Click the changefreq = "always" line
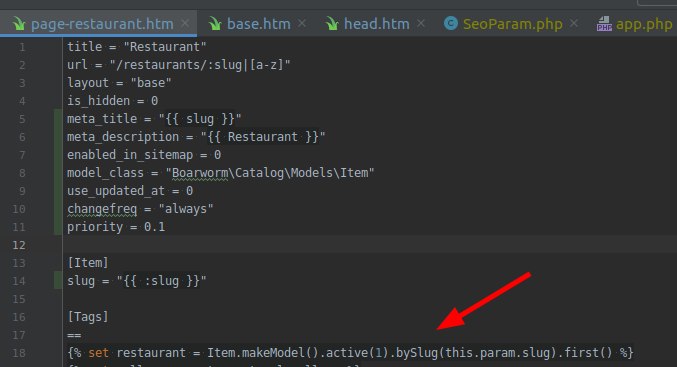This screenshot has width=677, height=367. (x=140, y=209)
